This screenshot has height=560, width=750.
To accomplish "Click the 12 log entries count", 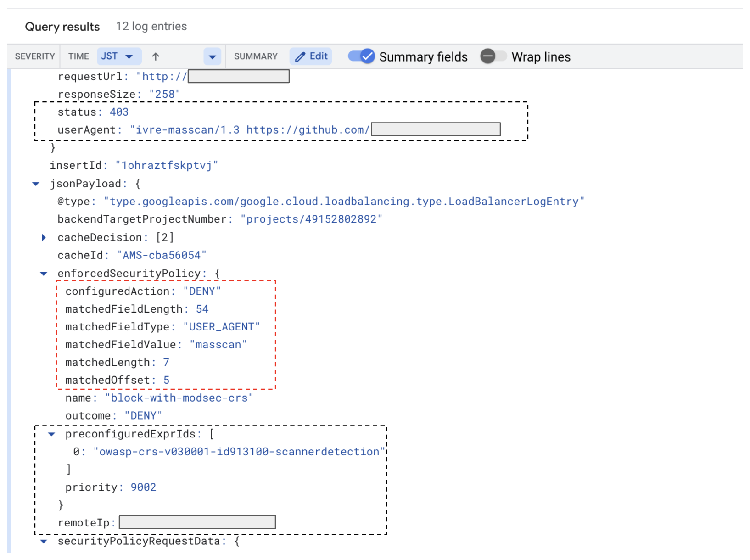I will (x=151, y=27).
